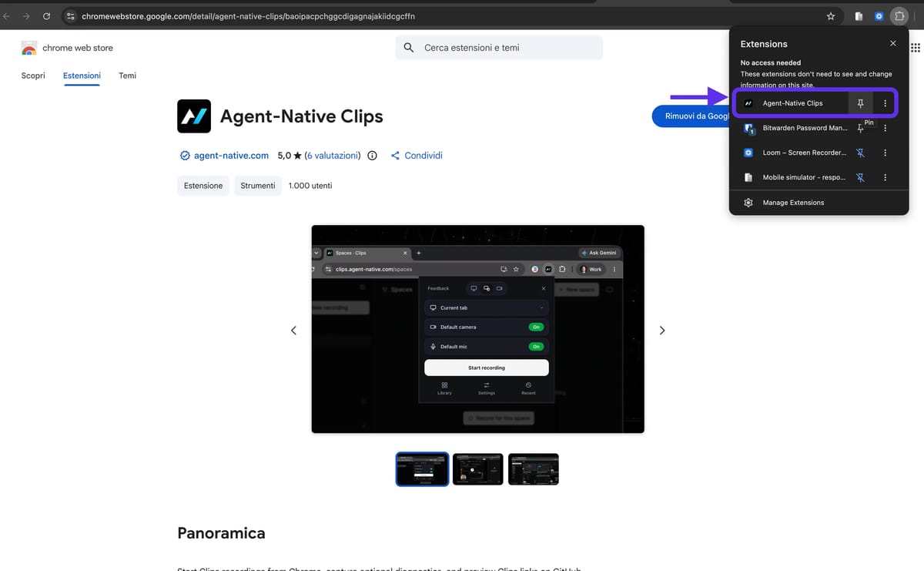Click Condividi to share the extension
This screenshot has height=571, width=924.
click(x=417, y=156)
